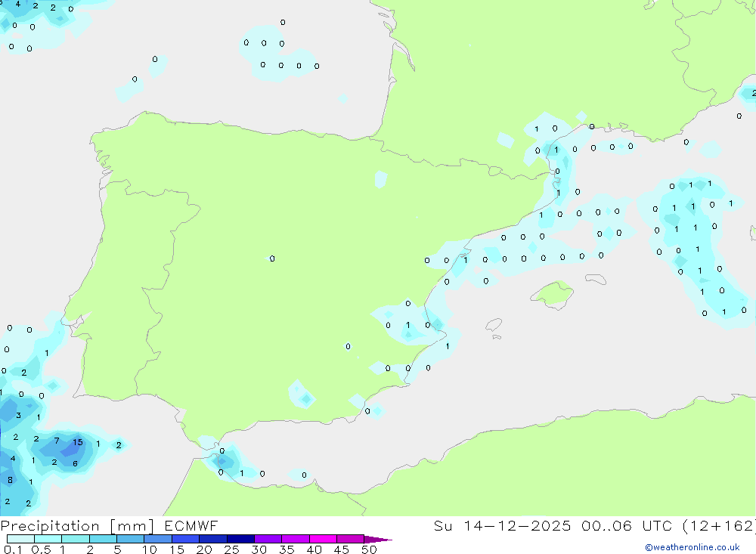The image size is (756, 554).
Task: Select the 45–50 mm legend swatch
Action: [x=350, y=539]
